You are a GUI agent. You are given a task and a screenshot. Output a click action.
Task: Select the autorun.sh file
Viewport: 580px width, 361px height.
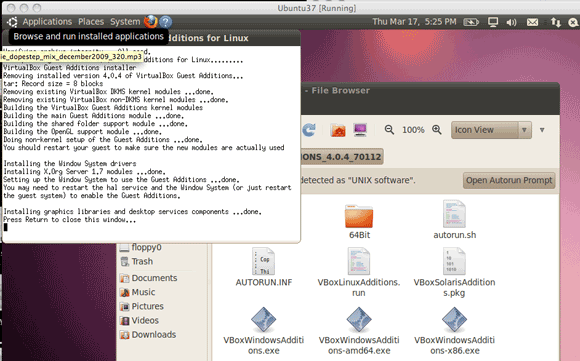pyautogui.click(x=455, y=220)
